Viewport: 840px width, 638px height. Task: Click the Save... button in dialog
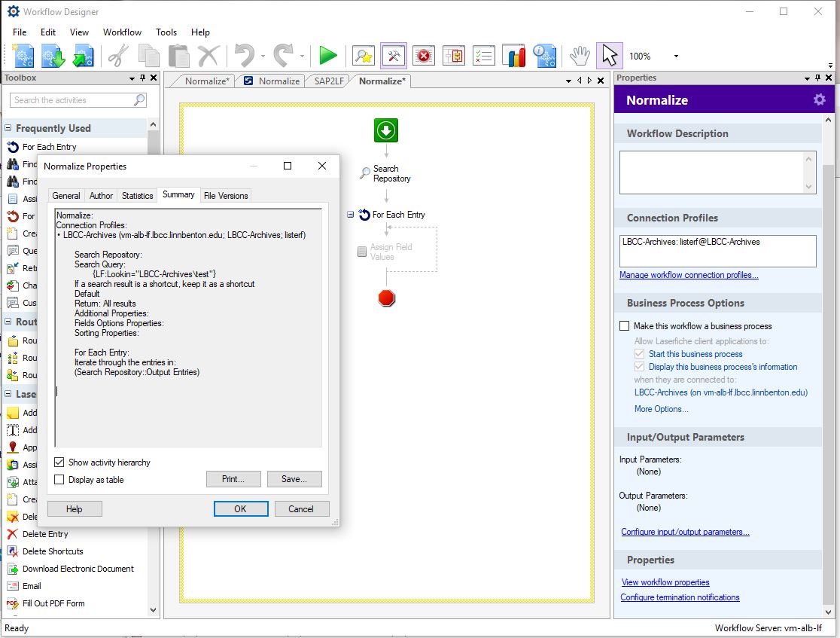[x=294, y=479]
